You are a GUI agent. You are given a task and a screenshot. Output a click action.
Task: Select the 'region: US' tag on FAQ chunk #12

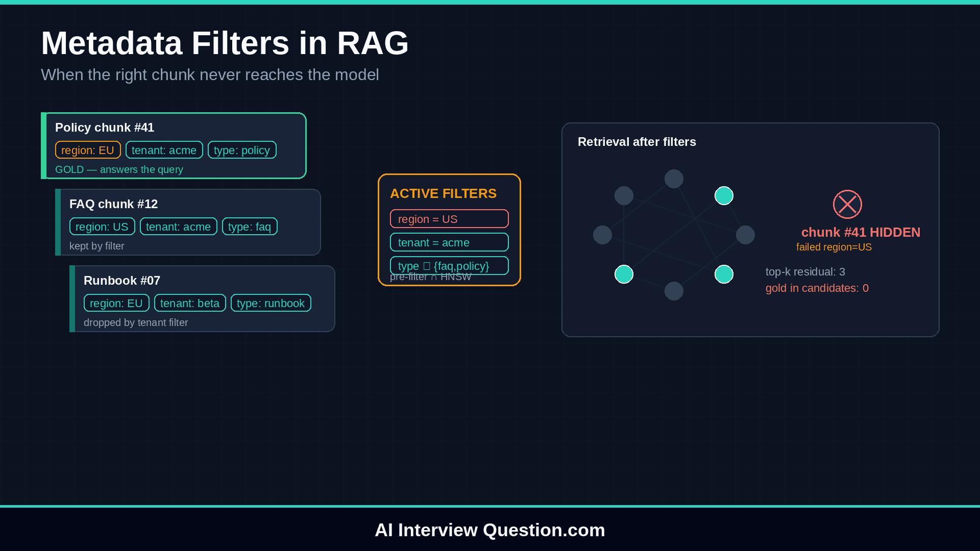click(x=102, y=227)
